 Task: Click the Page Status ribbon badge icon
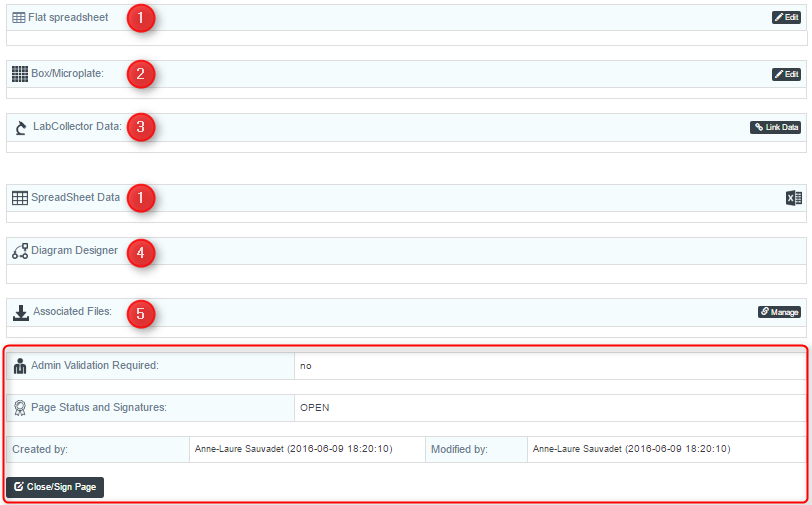tap(20, 408)
